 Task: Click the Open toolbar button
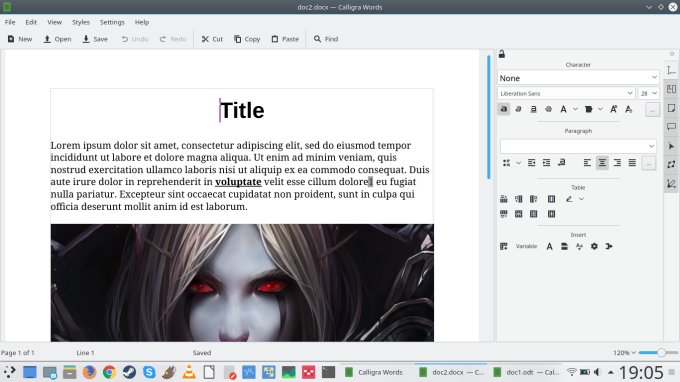[x=57, y=39]
